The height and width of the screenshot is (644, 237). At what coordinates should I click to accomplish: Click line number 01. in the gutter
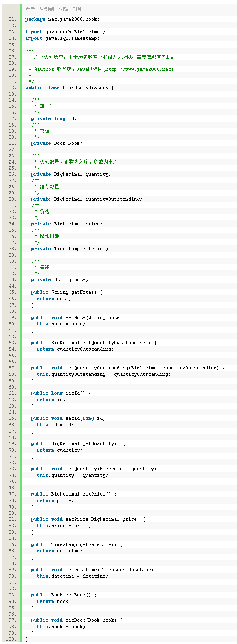(13, 19)
